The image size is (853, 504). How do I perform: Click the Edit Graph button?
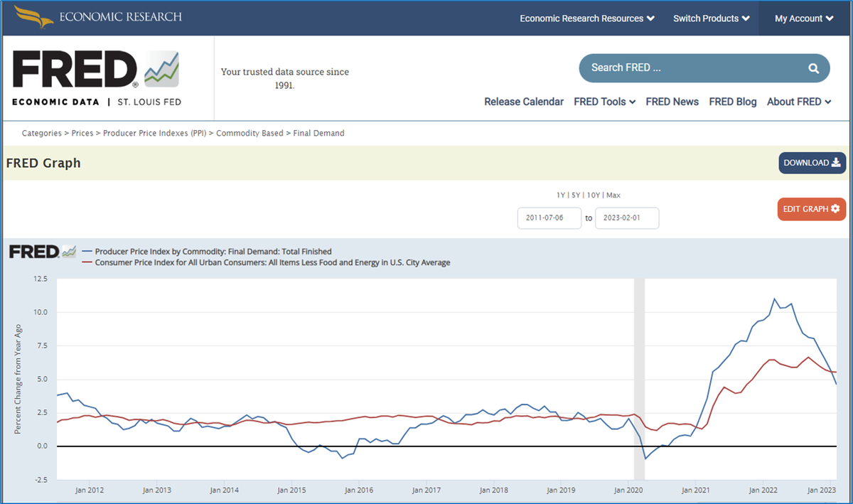(x=811, y=209)
